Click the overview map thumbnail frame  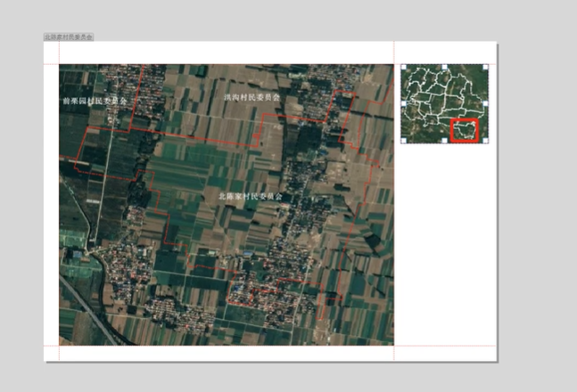tap(444, 103)
